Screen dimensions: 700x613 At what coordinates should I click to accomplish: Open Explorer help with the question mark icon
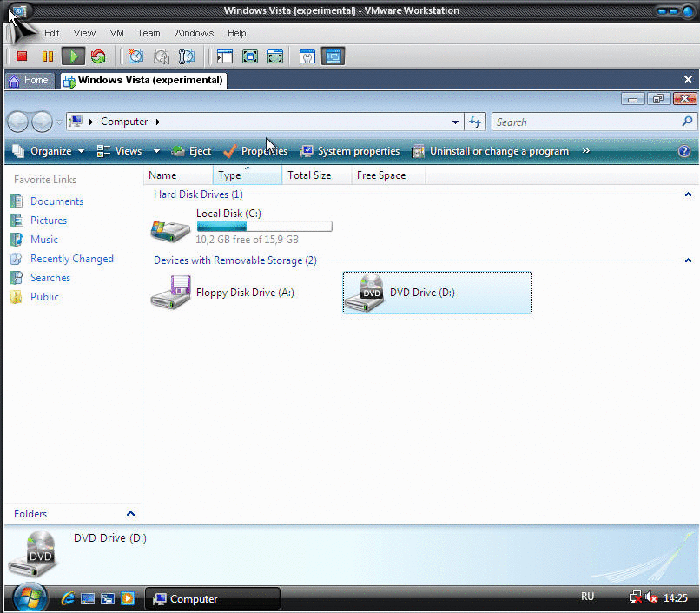pos(683,151)
